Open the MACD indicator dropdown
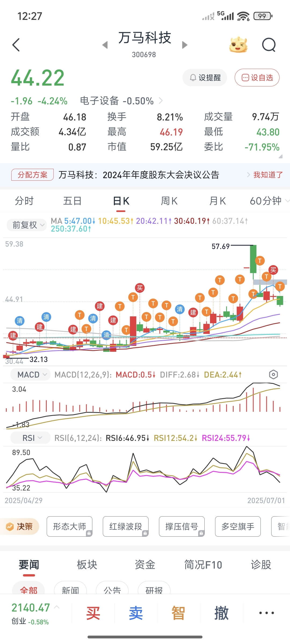Screen dimensions: 290x644 pos(30,374)
